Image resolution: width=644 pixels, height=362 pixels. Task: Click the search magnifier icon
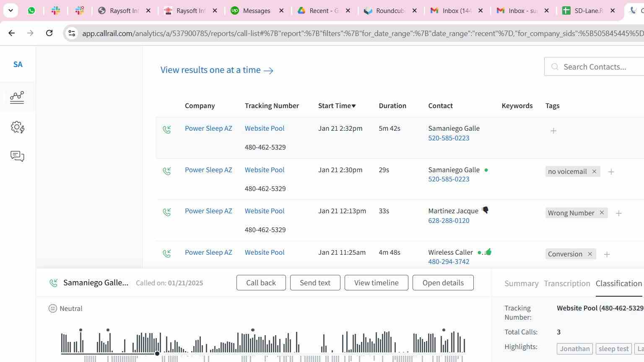(555, 67)
